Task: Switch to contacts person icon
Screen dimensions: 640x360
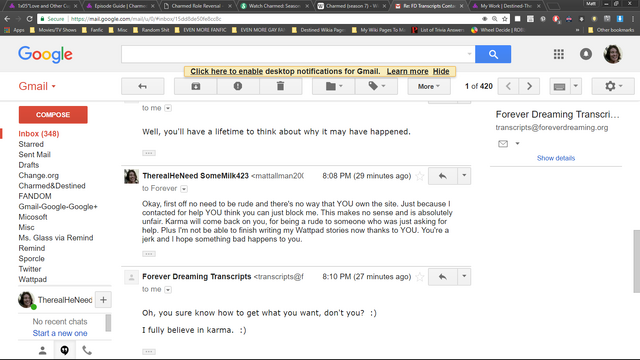Action: coord(42,350)
